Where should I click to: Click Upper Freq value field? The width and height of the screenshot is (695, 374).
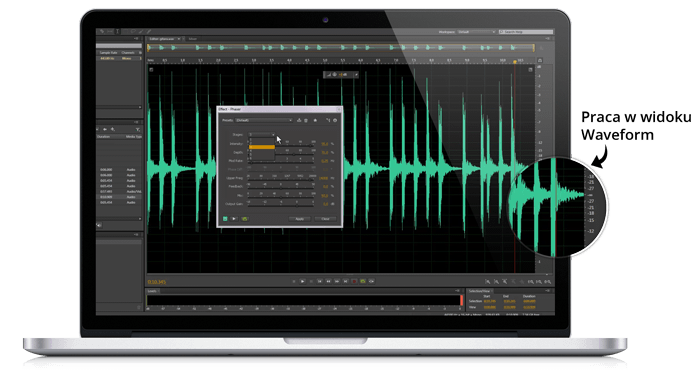click(x=324, y=178)
